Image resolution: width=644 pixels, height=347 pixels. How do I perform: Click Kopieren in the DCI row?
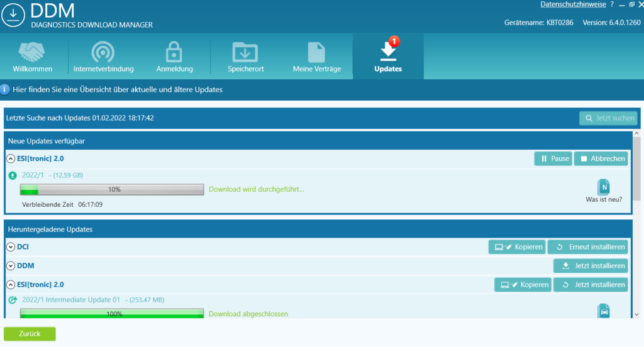pyautogui.click(x=517, y=247)
